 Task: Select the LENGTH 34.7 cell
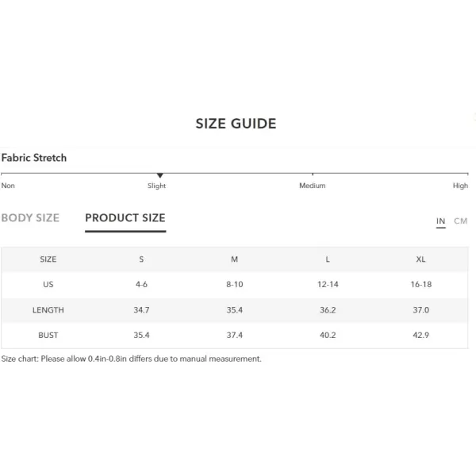[x=141, y=310]
